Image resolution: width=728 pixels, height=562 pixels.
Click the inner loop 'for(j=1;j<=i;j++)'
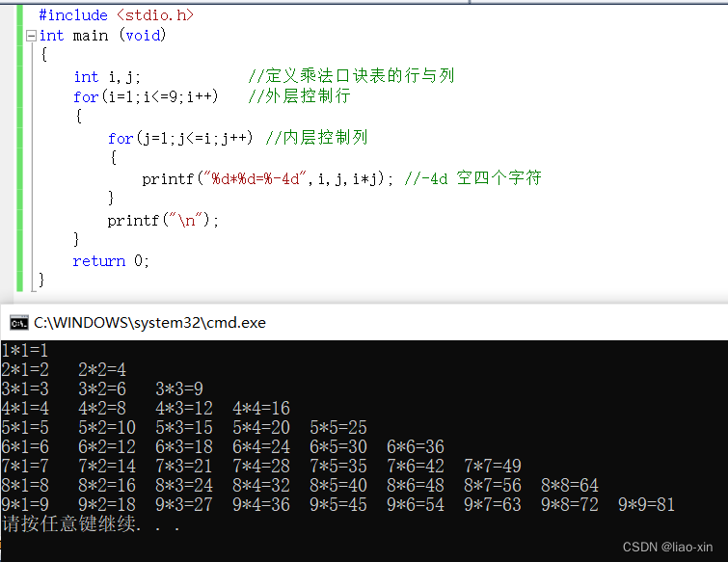point(180,138)
